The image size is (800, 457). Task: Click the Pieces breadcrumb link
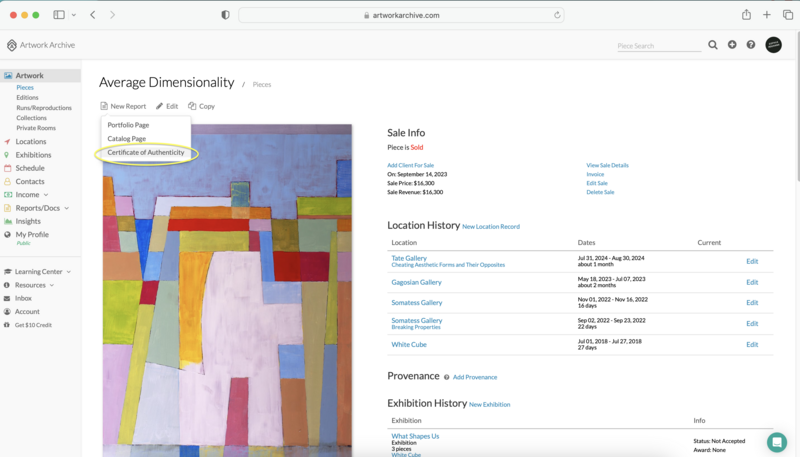(262, 85)
